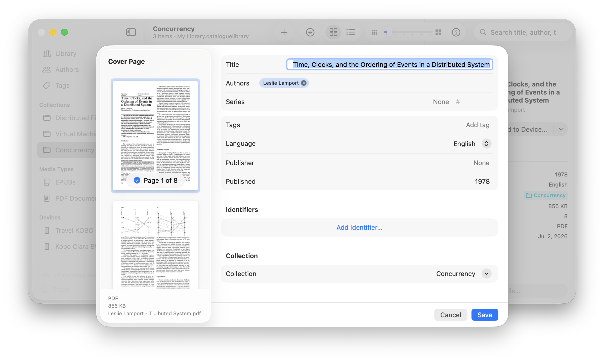The image size is (604, 364).
Task: Toggle the Page 1 of 8 checkmark
Action: pos(137,180)
